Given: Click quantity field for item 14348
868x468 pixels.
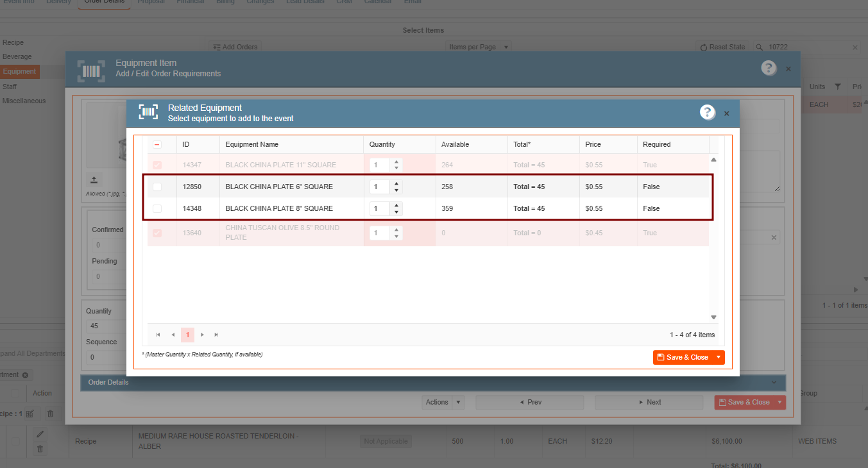Looking at the screenshot, I should pyautogui.click(x=380, y=209).
